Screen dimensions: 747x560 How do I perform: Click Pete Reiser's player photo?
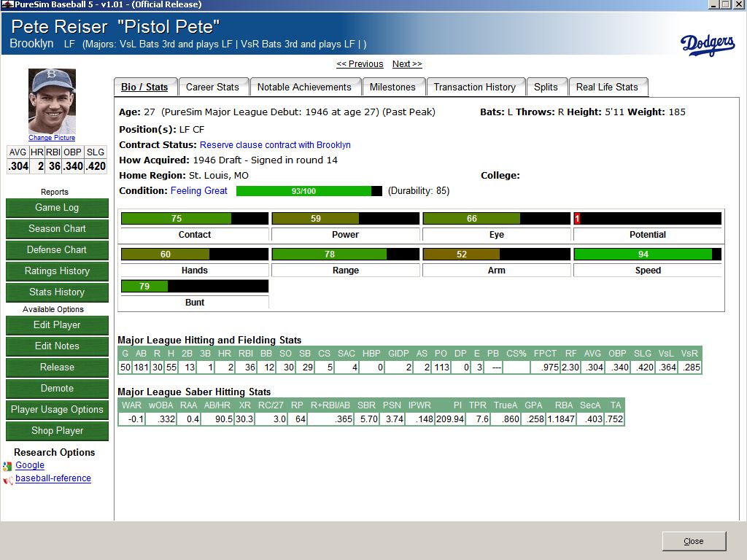point(52,101)
